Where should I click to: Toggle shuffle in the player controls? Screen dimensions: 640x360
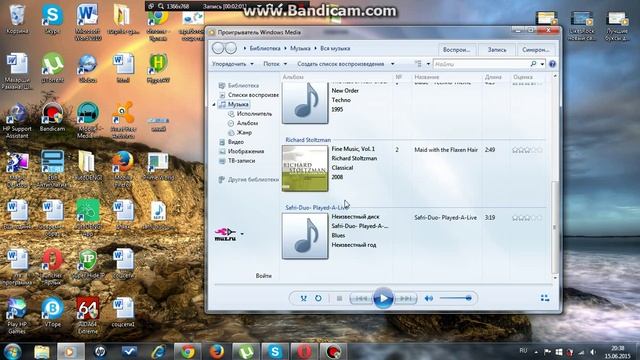click(x=303, y=298)
